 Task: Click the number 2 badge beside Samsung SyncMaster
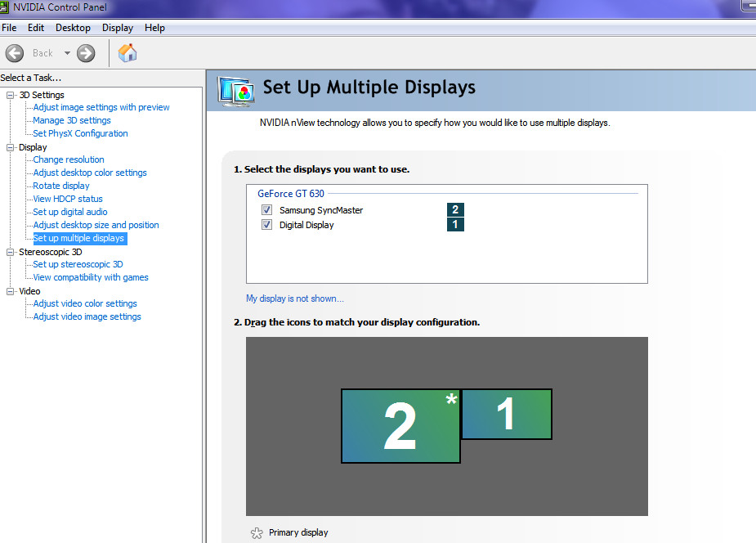click(455, 210)
